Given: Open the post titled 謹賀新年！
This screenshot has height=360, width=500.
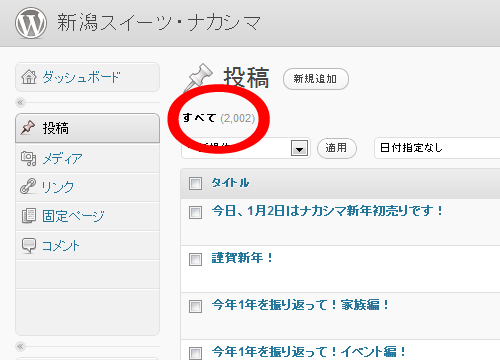Looking at the screenshot, I should tap(242, 258).
